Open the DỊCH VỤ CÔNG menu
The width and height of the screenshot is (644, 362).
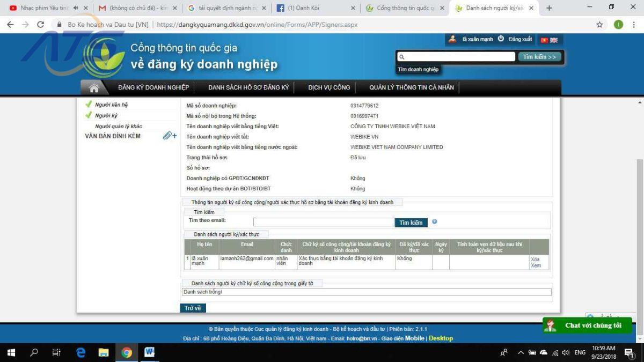click(x=329, y=87)
